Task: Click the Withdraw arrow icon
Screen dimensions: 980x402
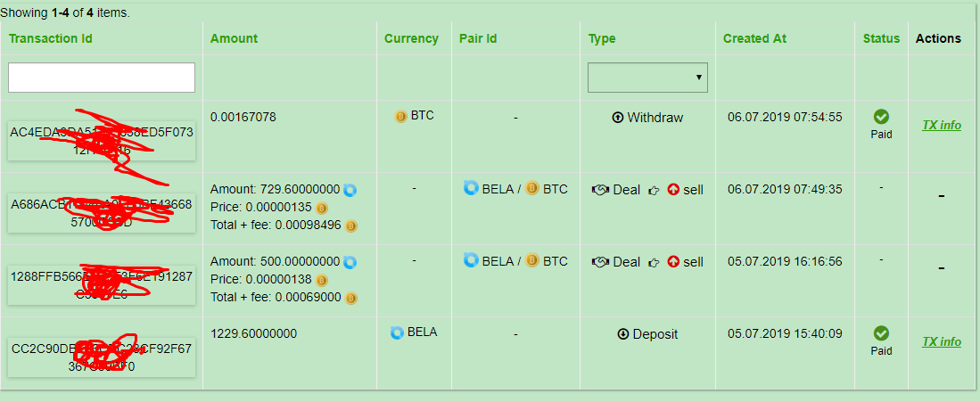Action: pos(618,118)
